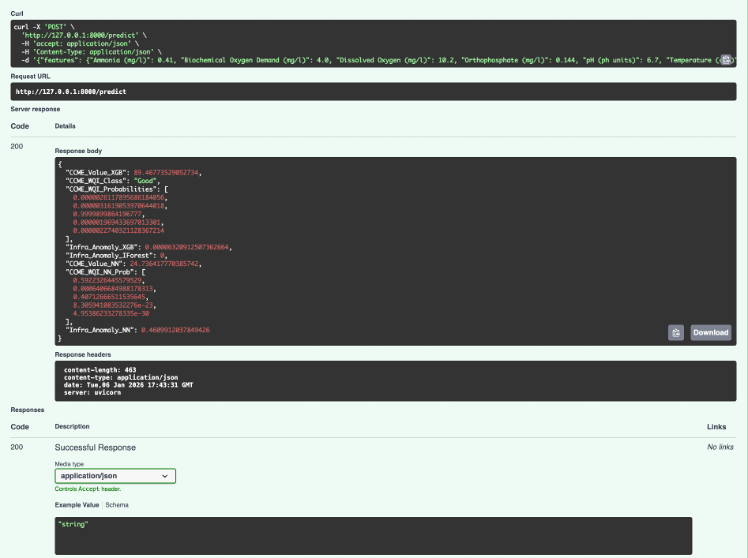Click the Infra_Anomaly_NN value line

click(137, 330)
